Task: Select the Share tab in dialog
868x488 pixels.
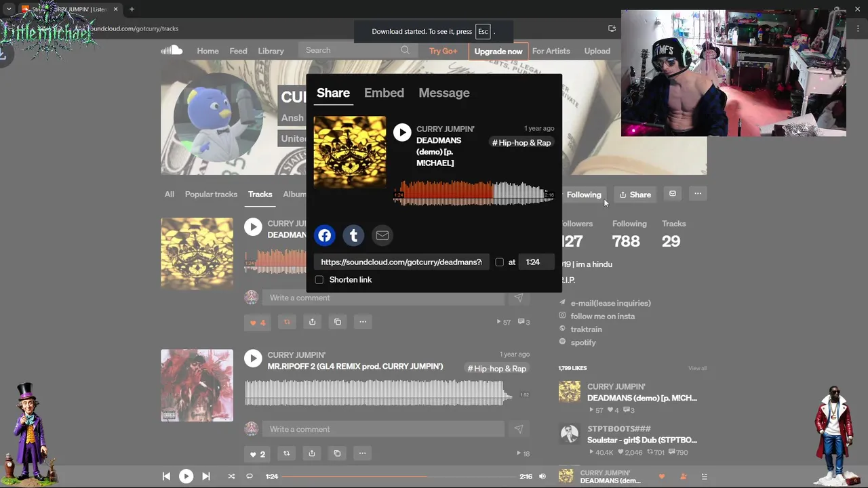Action: coord(333,93)
